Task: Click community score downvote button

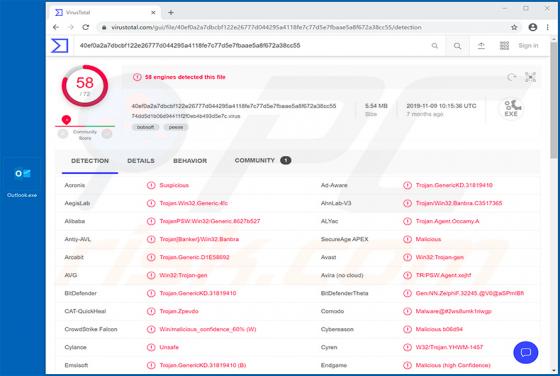Action: pos(63,134)
